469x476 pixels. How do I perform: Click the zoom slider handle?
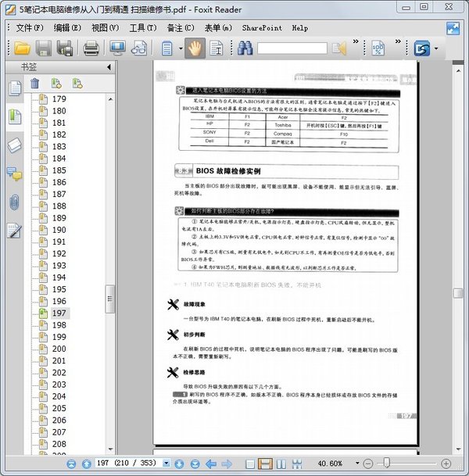(x=387, y=464)
